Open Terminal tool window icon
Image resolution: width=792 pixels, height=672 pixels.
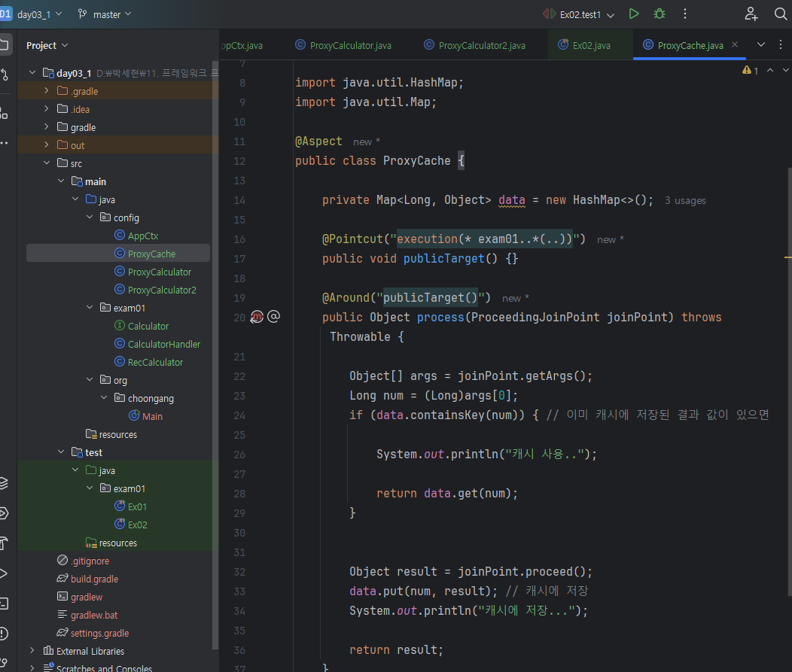(4, 604)
